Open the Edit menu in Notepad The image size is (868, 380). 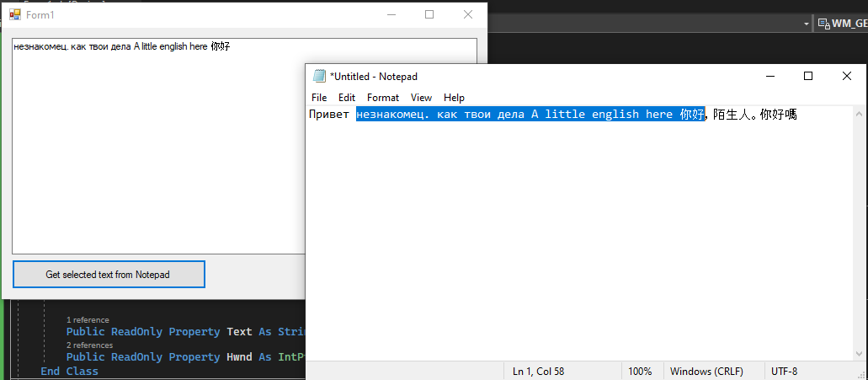point(347,98)
